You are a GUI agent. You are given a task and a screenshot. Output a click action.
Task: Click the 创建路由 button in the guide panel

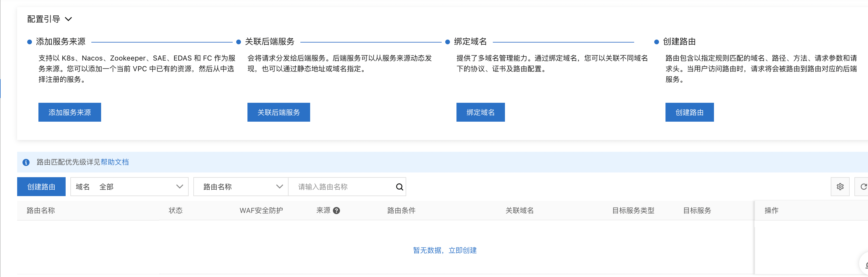click(x=689, y=112)
